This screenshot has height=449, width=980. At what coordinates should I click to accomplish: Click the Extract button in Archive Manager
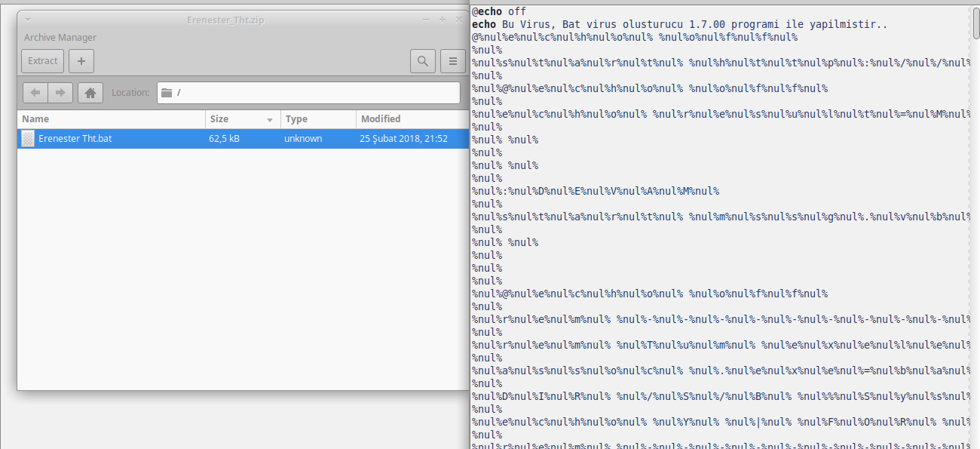43,61
